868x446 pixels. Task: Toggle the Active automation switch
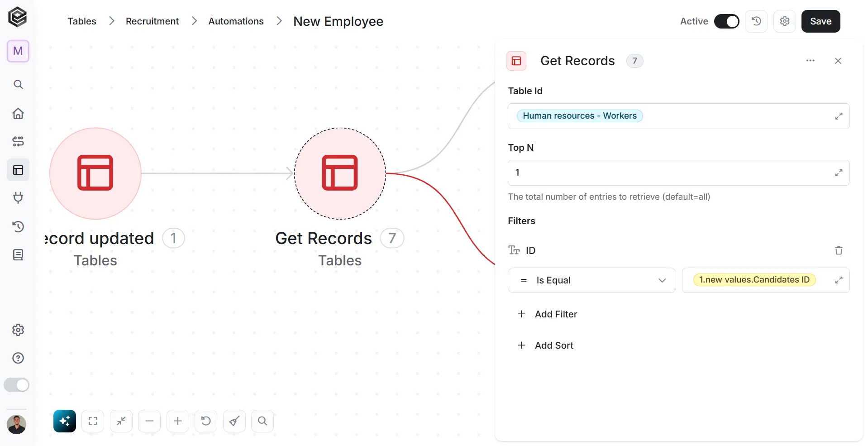727,21
